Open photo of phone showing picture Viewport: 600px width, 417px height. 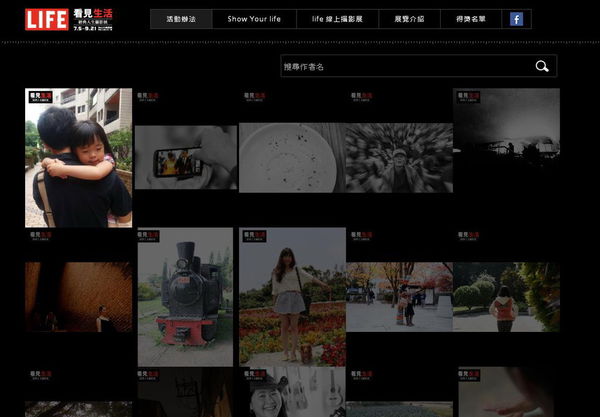(x=185, y=158)
